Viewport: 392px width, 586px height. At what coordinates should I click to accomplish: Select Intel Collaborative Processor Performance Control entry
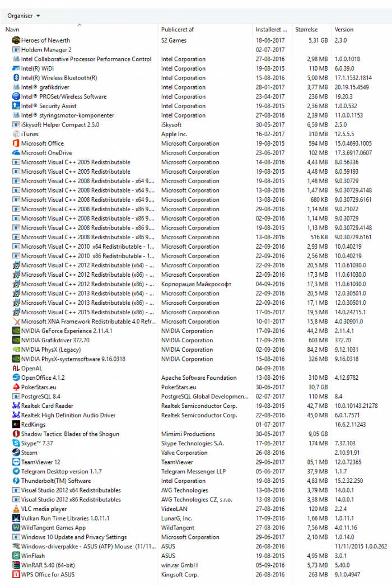86,59
